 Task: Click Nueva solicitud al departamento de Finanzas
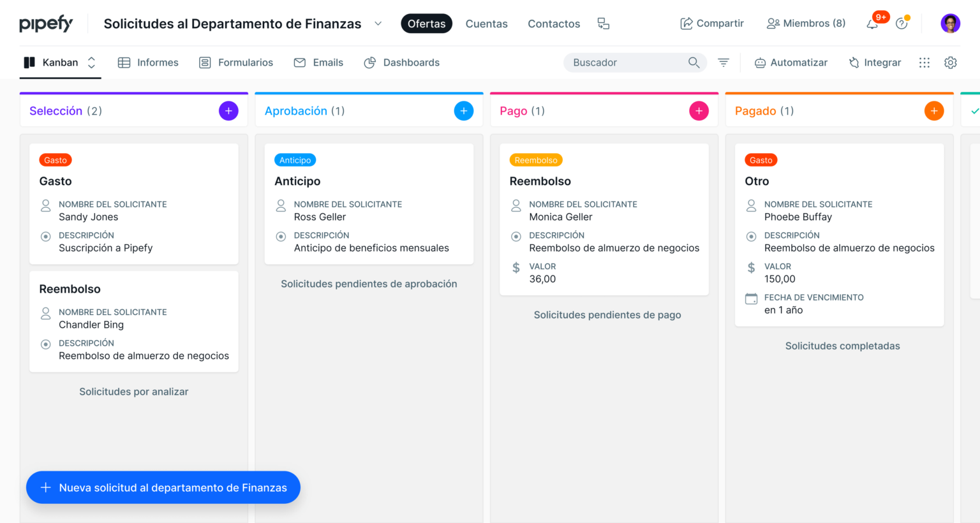point(163,488)
